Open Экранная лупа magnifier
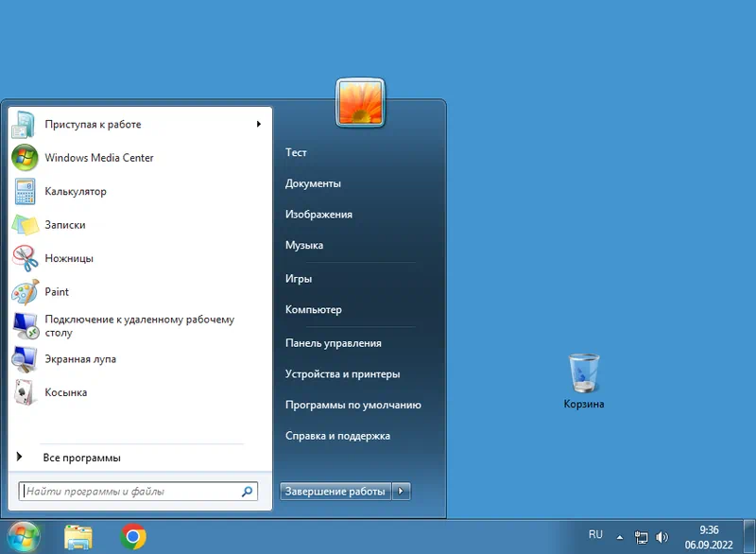The width and height of the screenshot is (756, 554). pyautogui.click(x=80, y=359)
